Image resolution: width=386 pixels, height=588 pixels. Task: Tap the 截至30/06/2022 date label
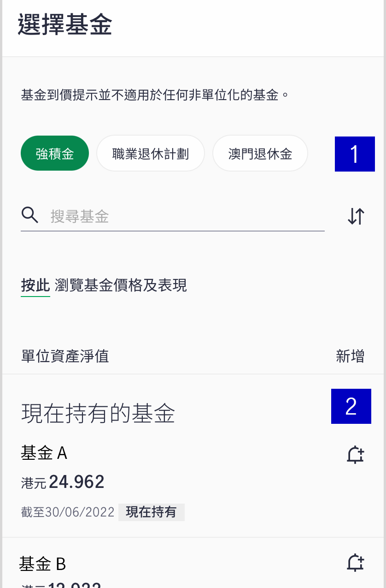point(68,512)
